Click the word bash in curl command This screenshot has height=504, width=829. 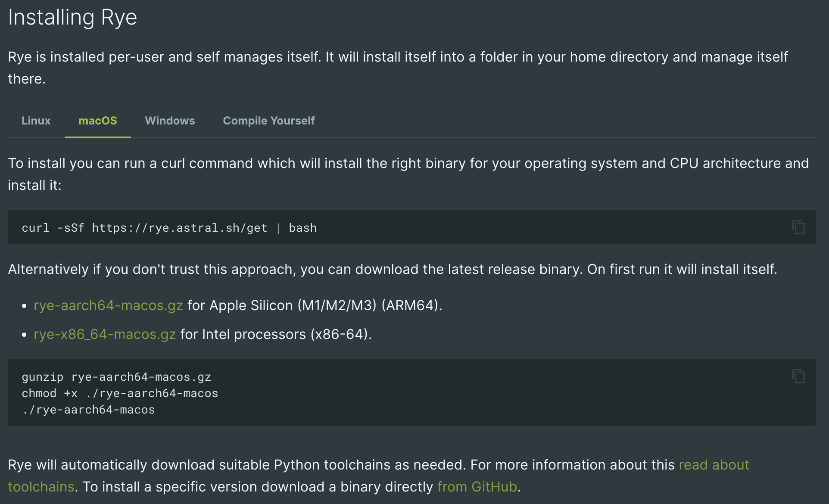[302, 228]
